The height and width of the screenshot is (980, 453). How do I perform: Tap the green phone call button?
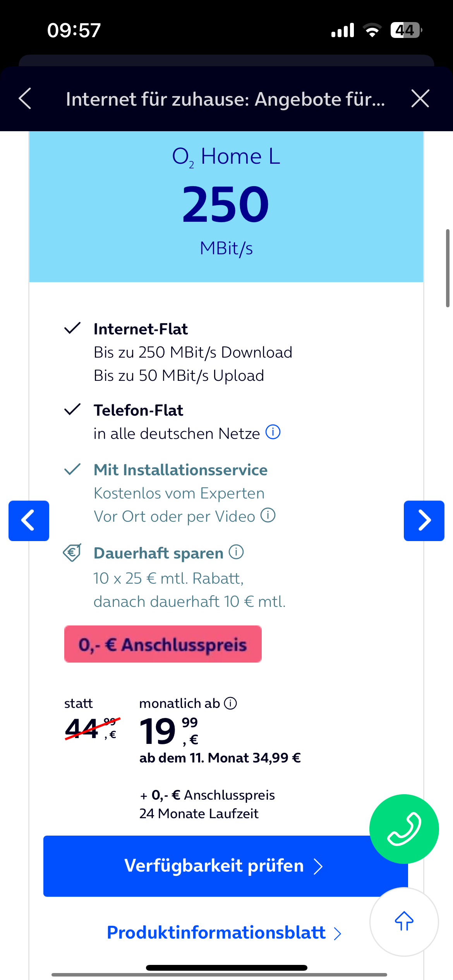(x=404, y=829)
